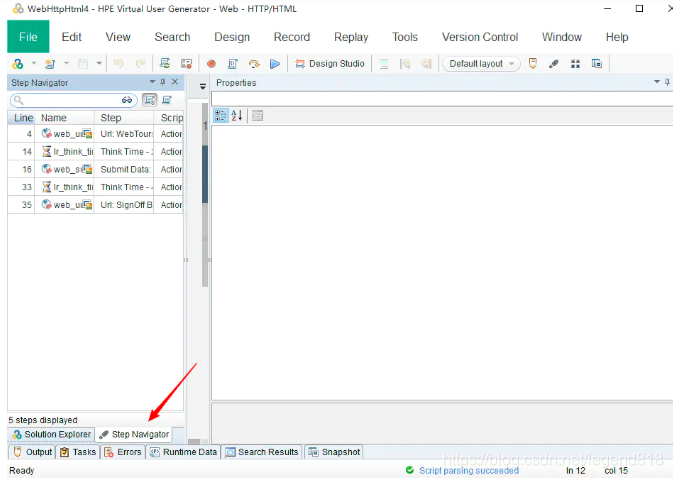673x478 pixels.
Task: Click the Redo arrow toolbar icon
Action: [x=140, y=64]
